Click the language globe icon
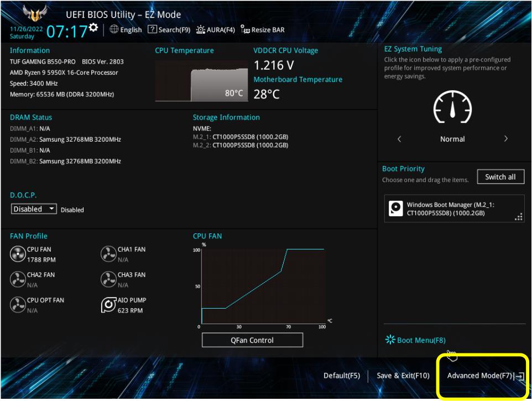This screenshot has width=532, height=401. pyautogui.click(x=114, y=29)
